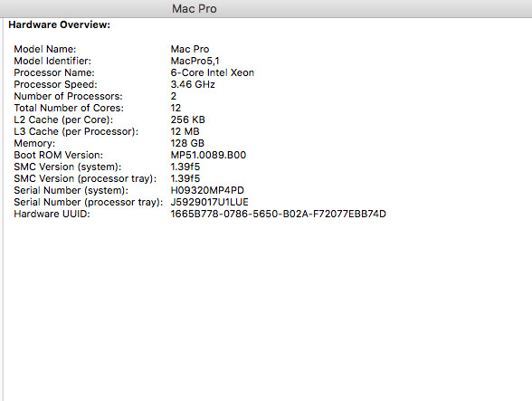
Task: Click the Model Name label
Action: click(45, 49)
